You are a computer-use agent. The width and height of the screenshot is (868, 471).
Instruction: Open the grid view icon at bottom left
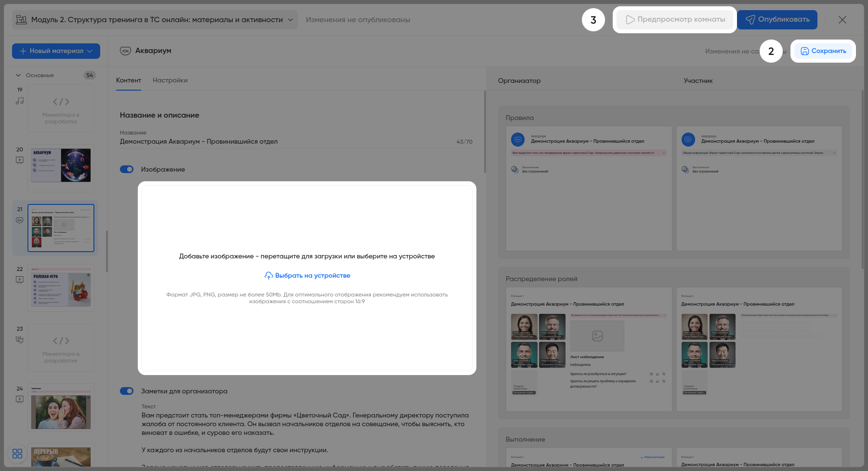[17, 454]
